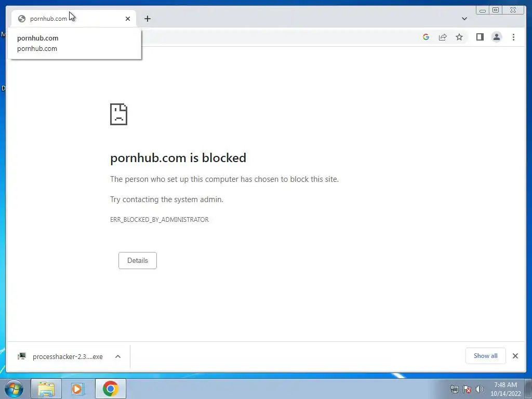
Task: Open the profile avatar menu
Action: point(496,37)
